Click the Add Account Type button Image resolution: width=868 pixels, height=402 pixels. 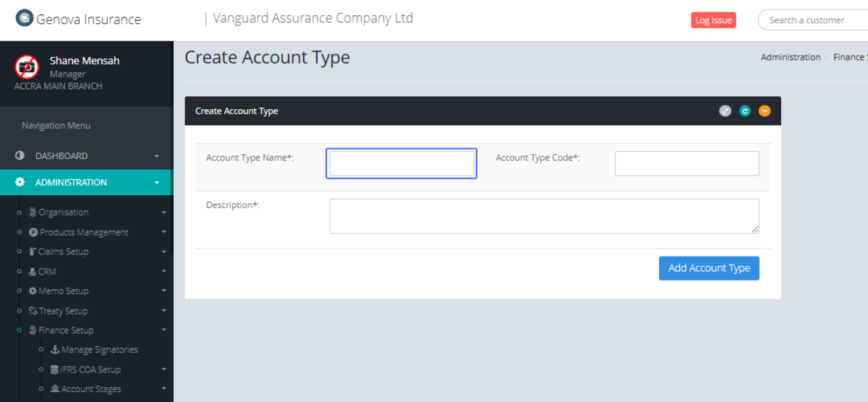point(709,268)
